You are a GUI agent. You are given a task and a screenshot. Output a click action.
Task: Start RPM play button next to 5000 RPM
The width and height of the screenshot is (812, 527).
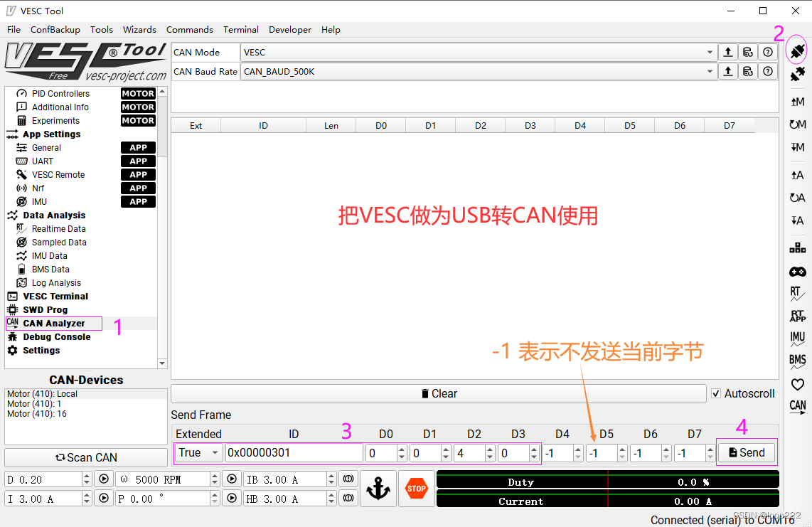pyautogui.click(x=232, y=479)
